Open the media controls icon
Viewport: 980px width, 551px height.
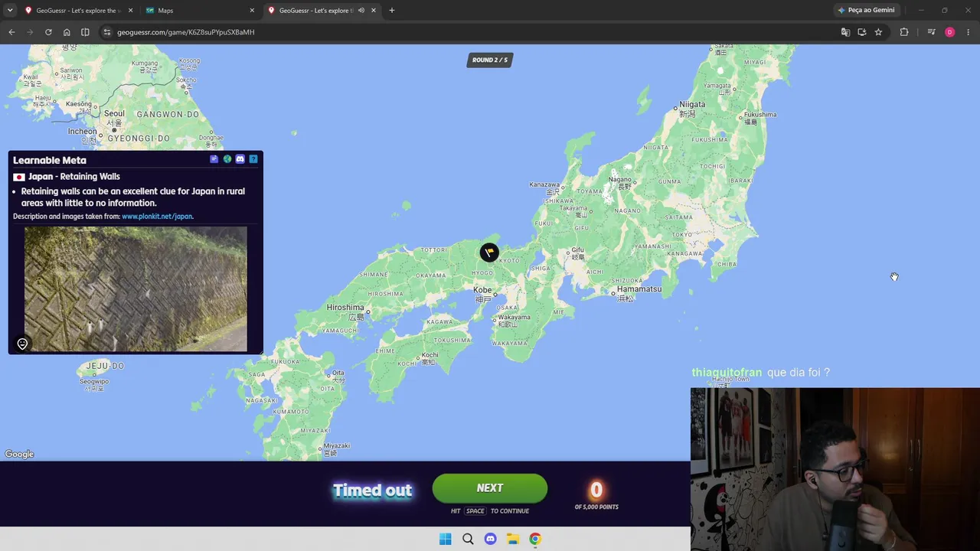click(931, 32)
